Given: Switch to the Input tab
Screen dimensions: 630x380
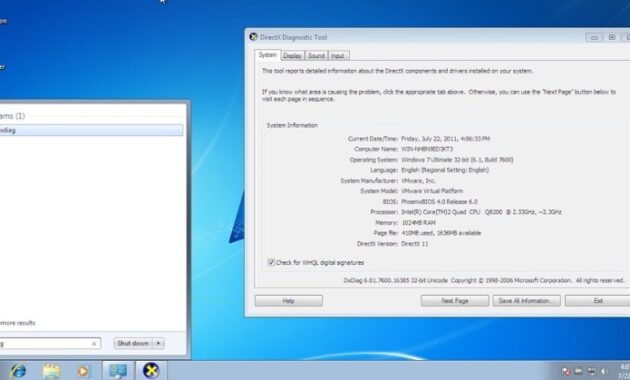Looking at the screenshot, I should pyautogui.click(x=338, y=56).
